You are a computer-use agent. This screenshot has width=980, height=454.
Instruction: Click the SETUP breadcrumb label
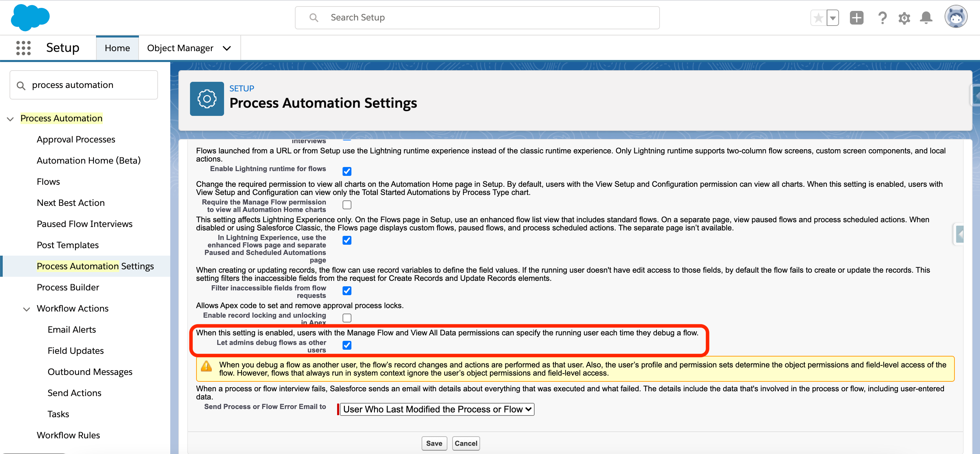[x=241, y=88]
